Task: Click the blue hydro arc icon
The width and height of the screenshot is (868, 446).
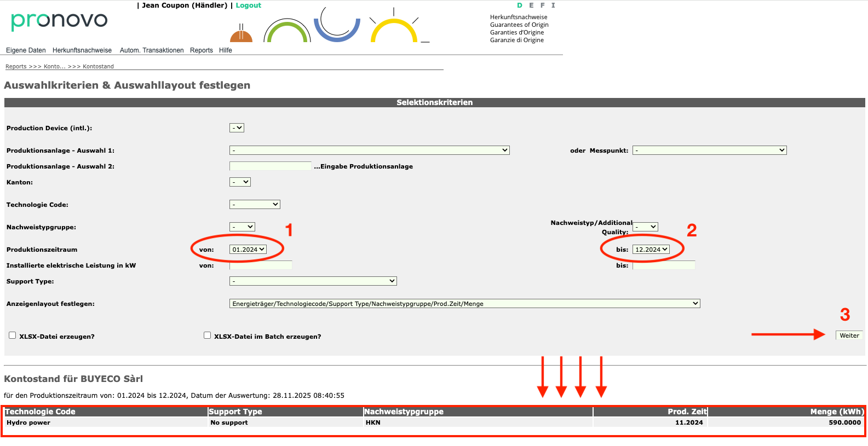Action: tap(337, 27)
